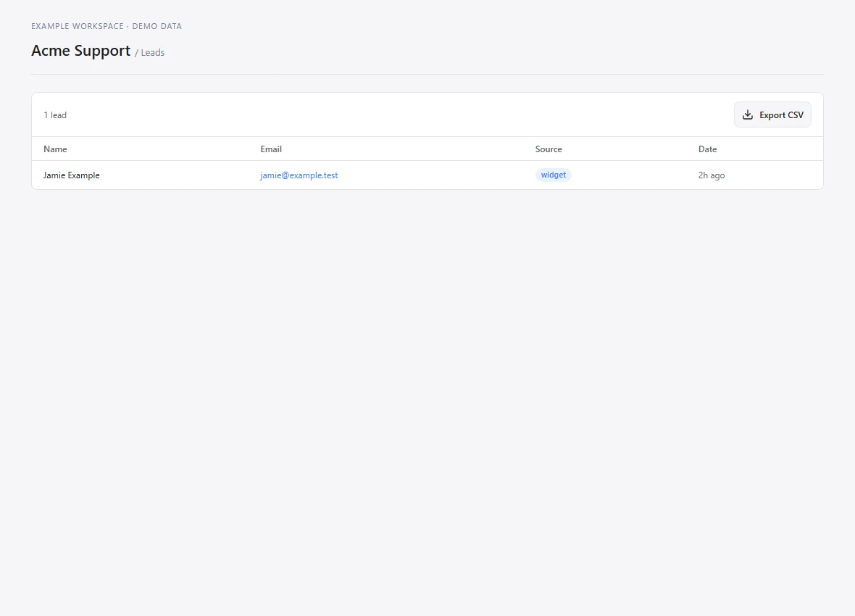Click the Export CSV button
855x616 pixels.
tap(772, 115)
